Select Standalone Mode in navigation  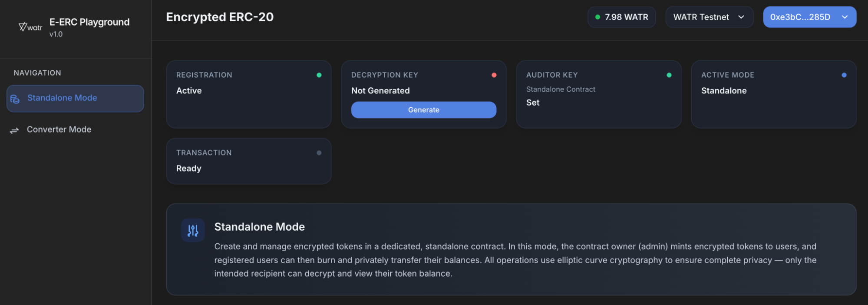coord(62,98)
